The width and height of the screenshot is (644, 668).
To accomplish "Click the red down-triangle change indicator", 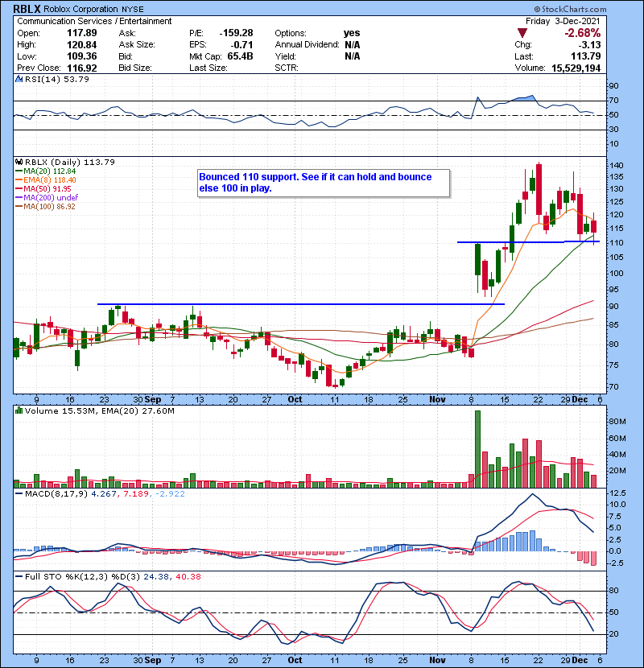I will point(522,33).
